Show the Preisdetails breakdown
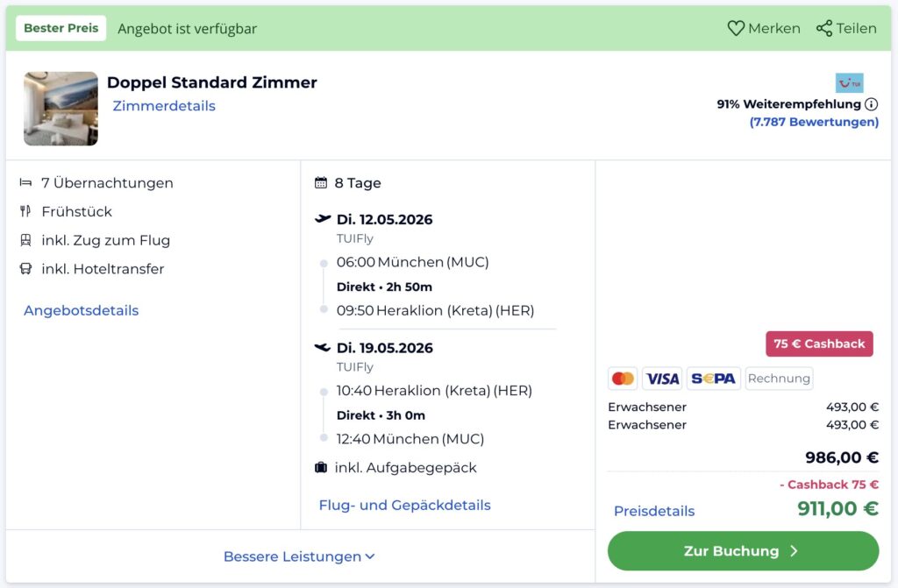Viewport: 898px width, 588px height. (x=654, y=511)
